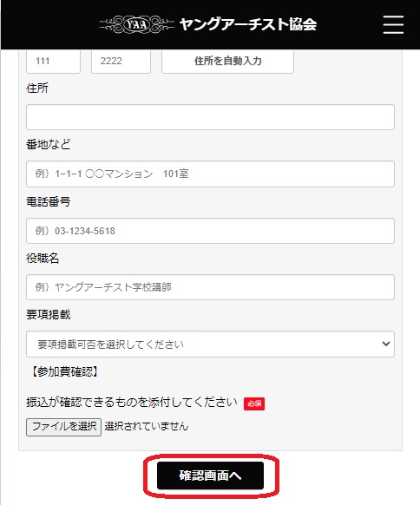Click the 【参加費確認】 section heading

pyautogui.click(x=64, y=372)
